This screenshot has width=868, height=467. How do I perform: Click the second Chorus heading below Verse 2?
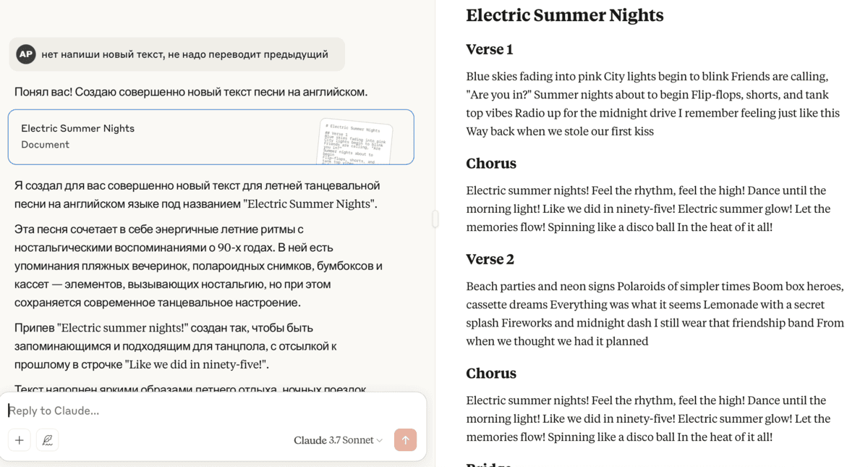click(491, 374)
